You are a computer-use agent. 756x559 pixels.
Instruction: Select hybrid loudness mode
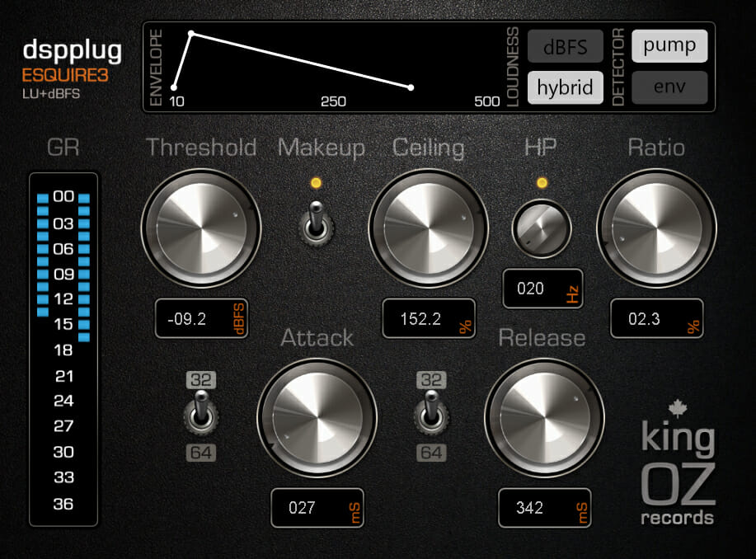pos(566,87)
